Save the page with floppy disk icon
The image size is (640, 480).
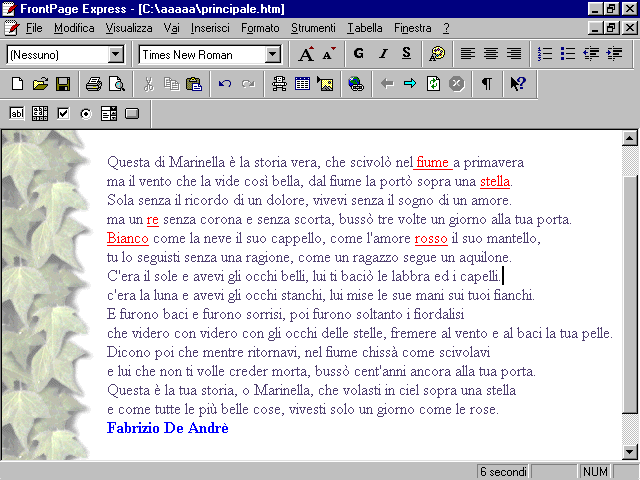(63, 84)
